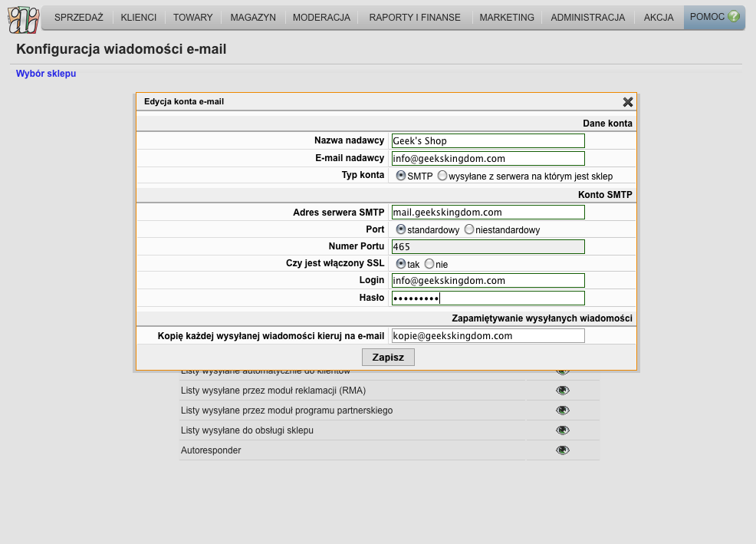The image size is (756, 544).
Task: Click the 'Konfiguracja wiadomości e-mail' page heading
Action: point(121,49)
